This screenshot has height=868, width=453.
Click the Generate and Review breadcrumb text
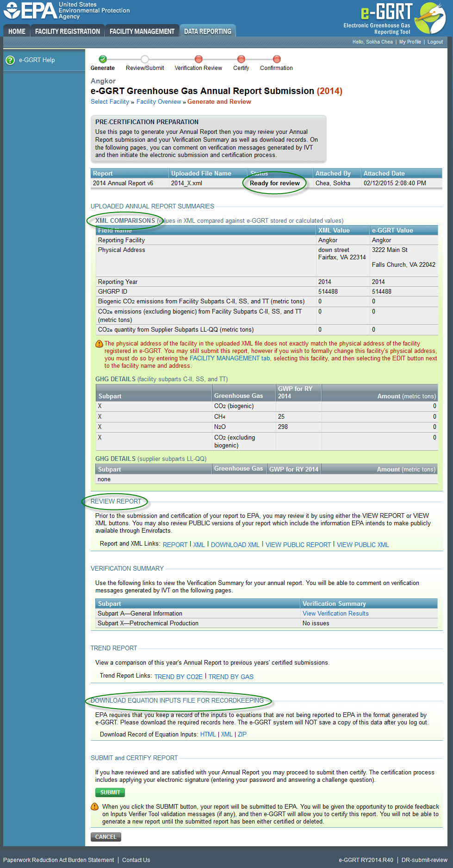219,102
